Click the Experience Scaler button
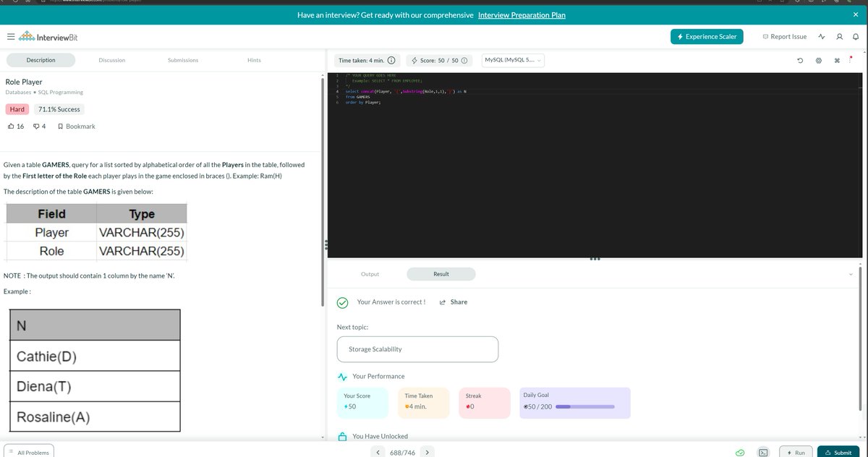This screenshot has height=457, width=868. pyautogui.click(x=707, y=37)
